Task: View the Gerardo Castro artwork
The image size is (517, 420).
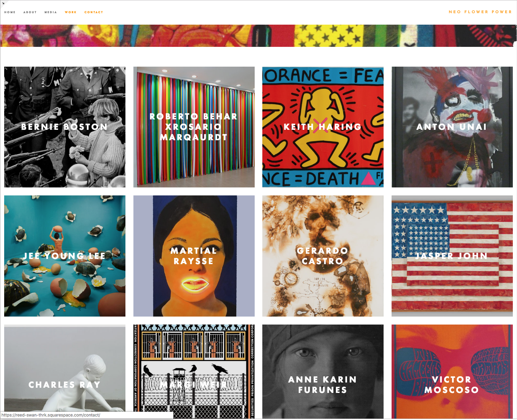Action: tap(323, 256)
